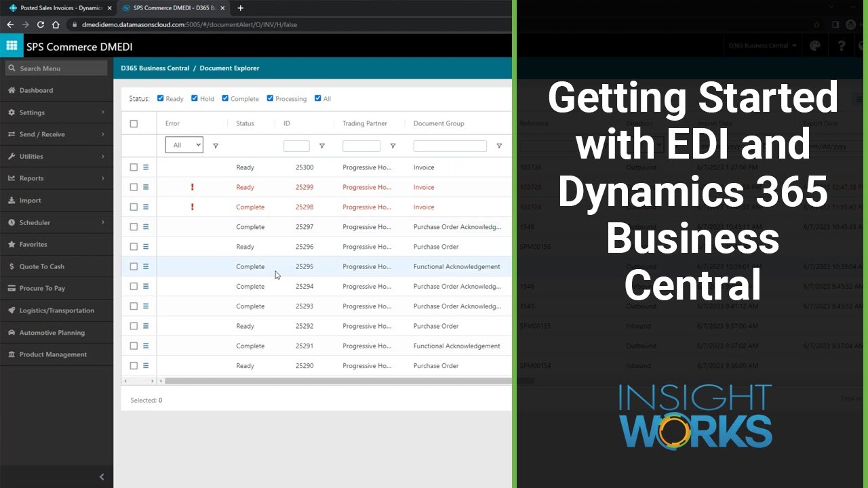
Task: Click the Dashboard icon in sidebar
Action: coord(12,90)
